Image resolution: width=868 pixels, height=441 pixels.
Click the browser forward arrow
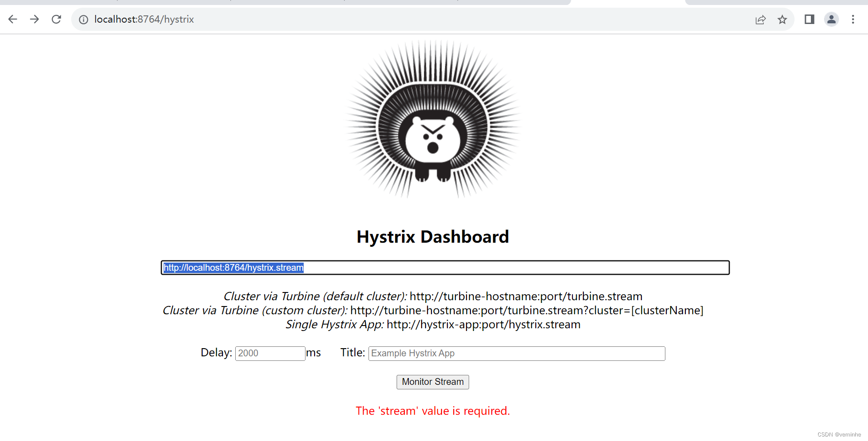tap(34, 19)
